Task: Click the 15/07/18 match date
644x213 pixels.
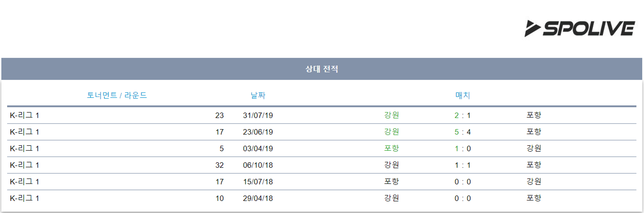Action: point(258,182)
